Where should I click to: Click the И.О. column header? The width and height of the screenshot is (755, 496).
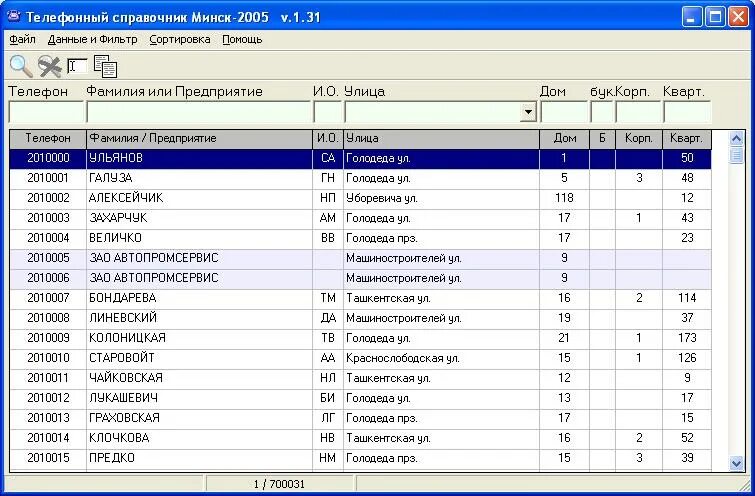coord(328,139)
